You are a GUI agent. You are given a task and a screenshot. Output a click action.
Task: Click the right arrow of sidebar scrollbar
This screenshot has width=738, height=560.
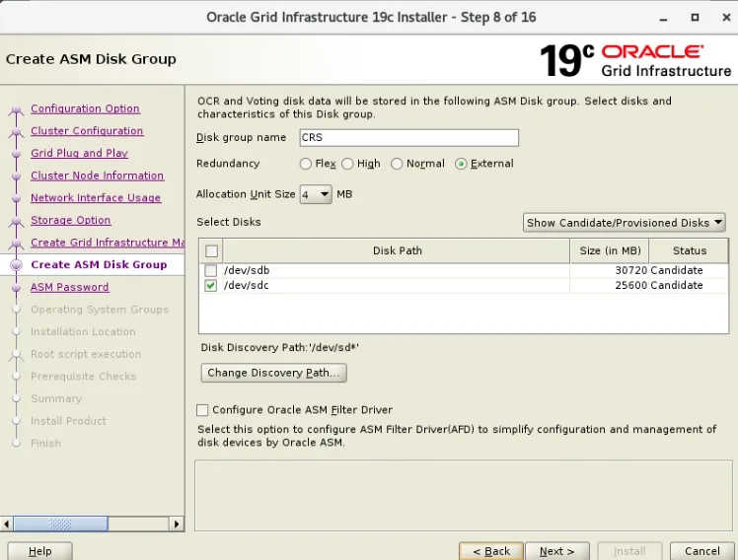177,524
